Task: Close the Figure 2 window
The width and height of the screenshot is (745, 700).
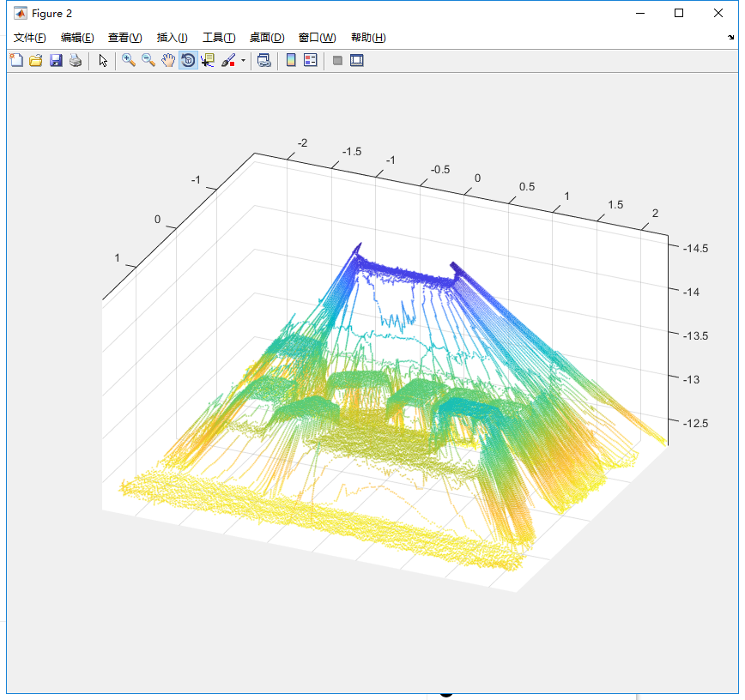Action: [718, 14]
